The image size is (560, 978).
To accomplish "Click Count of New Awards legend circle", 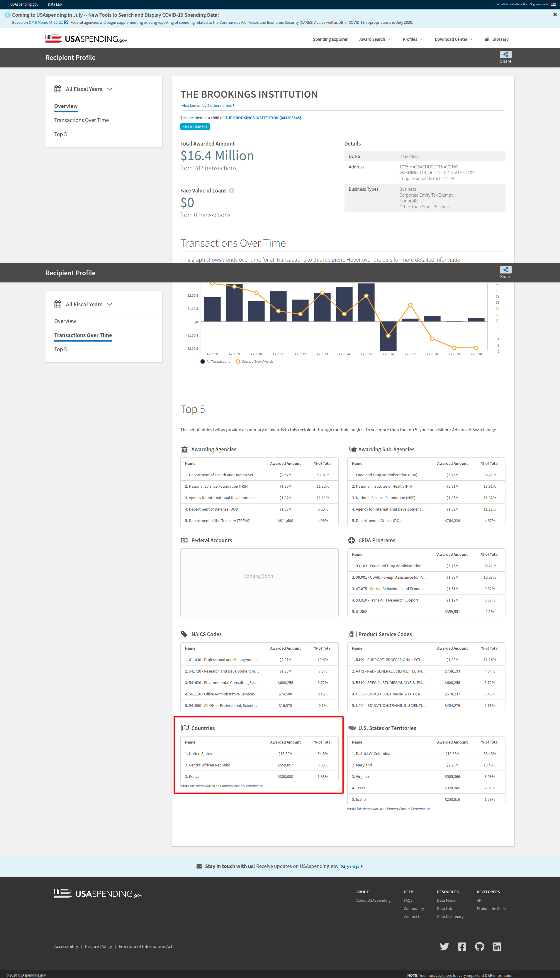I will coord(238,362).
